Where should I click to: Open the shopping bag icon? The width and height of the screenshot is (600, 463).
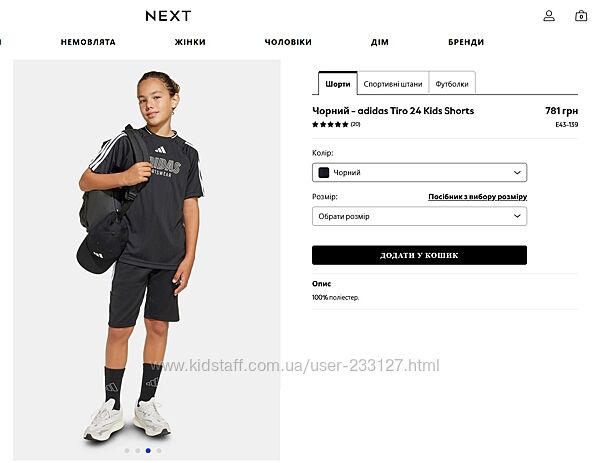click(x=581, y=16)
